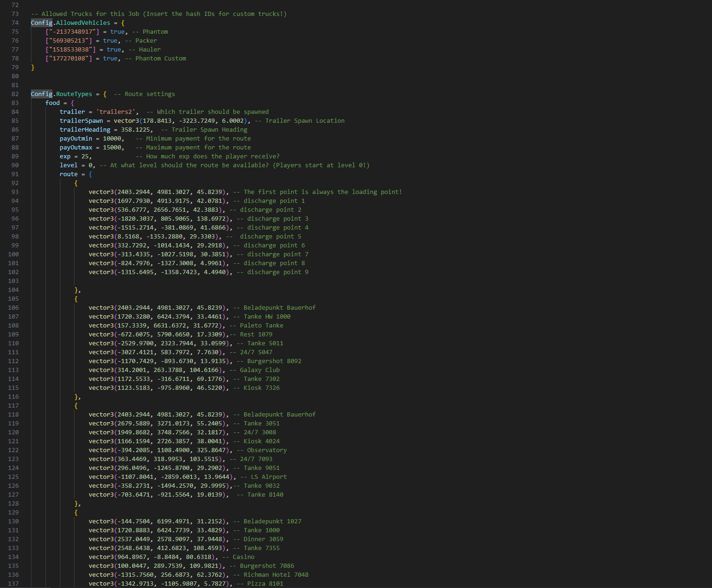Click the 'trailerSpawn' key
The width and height of the screenshot is (712, 588).
82,120
